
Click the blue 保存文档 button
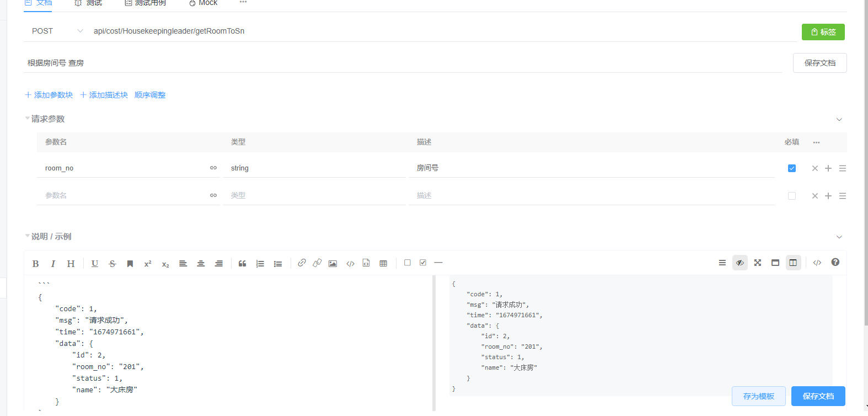click(x=818, y=396)
